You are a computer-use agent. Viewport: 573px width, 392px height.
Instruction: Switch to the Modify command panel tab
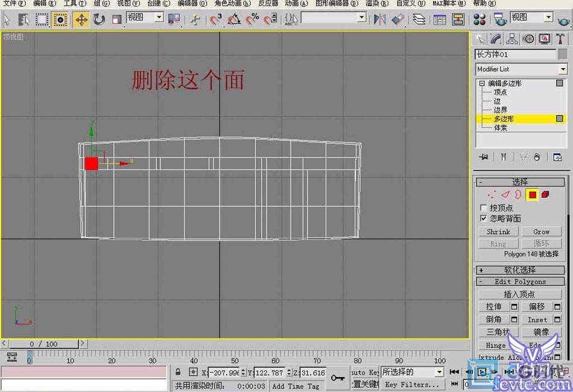(496, 39)
